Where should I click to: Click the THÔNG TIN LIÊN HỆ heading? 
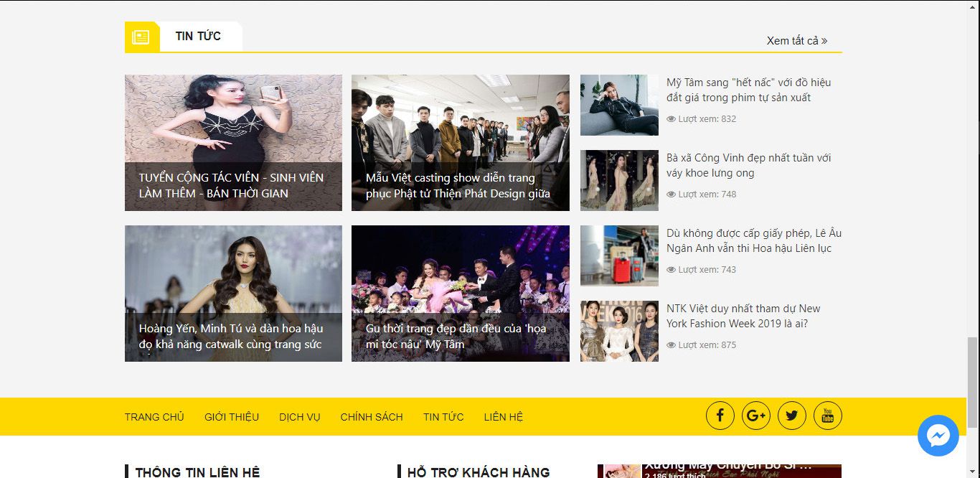(x=197, y=472)
